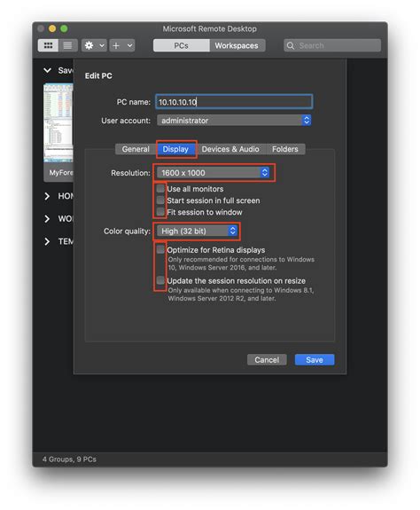Click the PC name input field
The image size is (420, 510).
234,102
